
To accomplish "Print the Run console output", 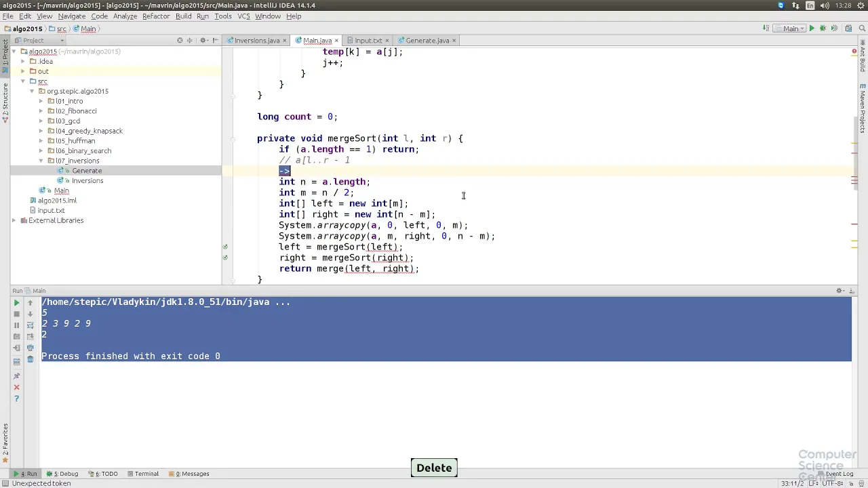I will point(30,348).
